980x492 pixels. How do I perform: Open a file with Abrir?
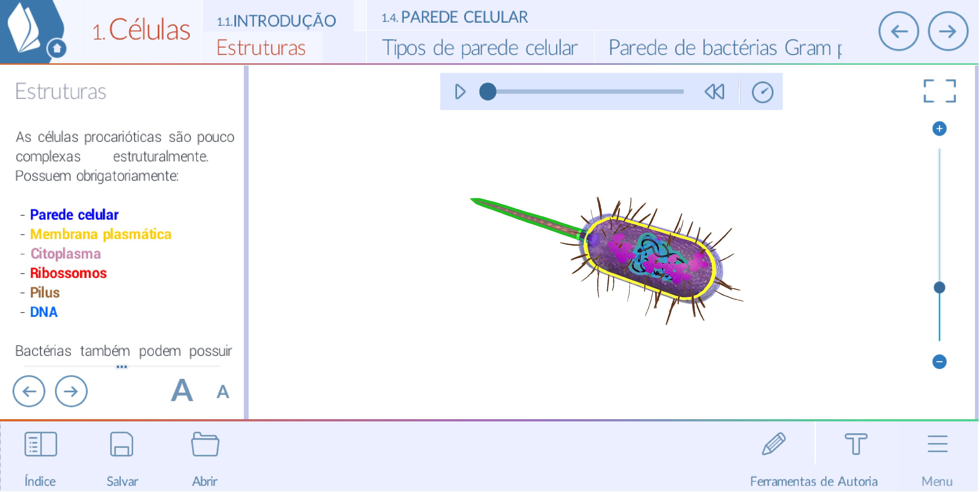(x=205, y=444)
